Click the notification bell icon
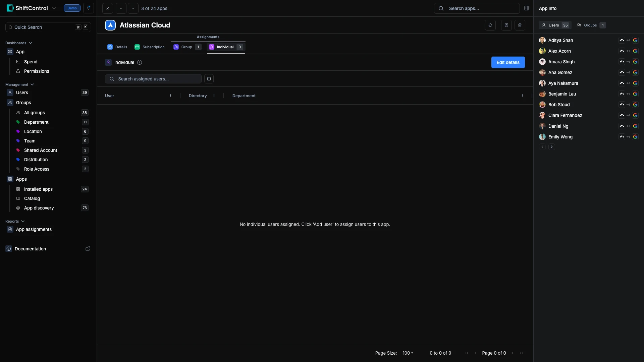The image size is (644, 362). point(89,8)
